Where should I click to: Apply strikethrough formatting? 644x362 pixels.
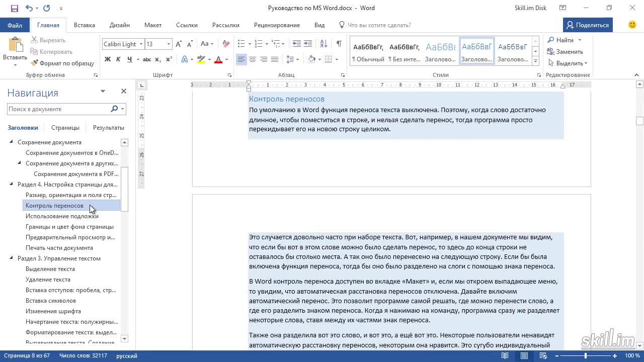(147, 59)
